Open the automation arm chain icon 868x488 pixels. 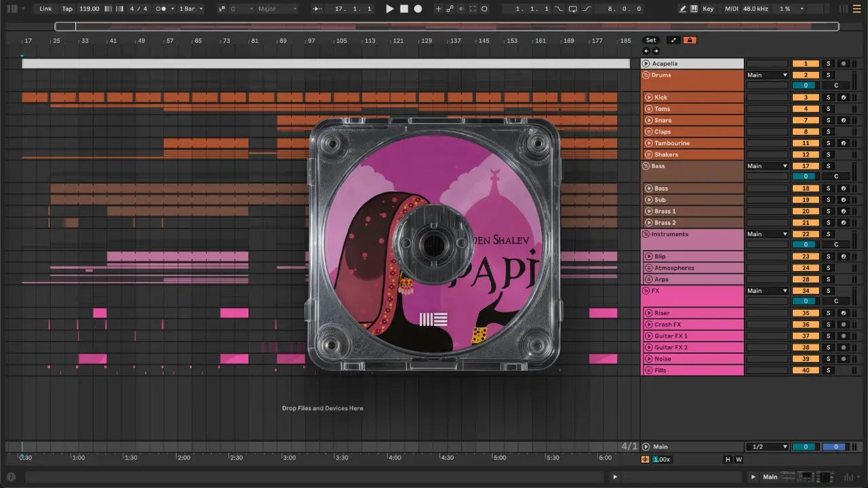(x=450, y=9)
